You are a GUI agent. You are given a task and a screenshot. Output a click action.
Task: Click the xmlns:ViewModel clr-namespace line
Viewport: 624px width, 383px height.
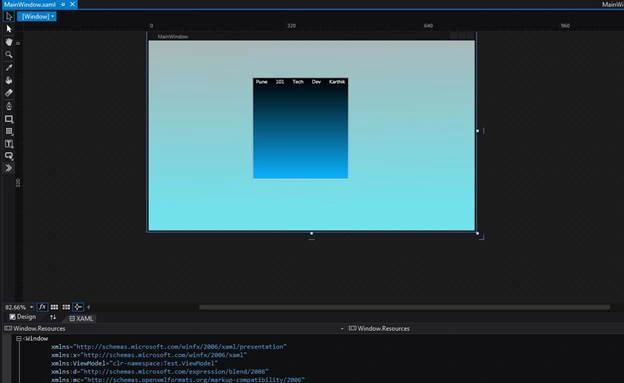pyautogui.click(x=134, y=363)
